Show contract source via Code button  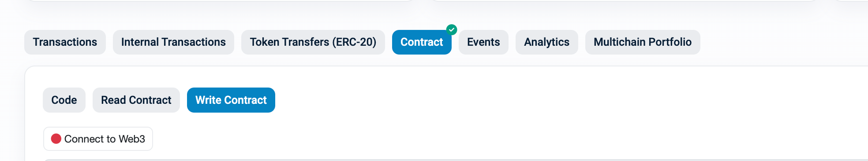[64, 100]
